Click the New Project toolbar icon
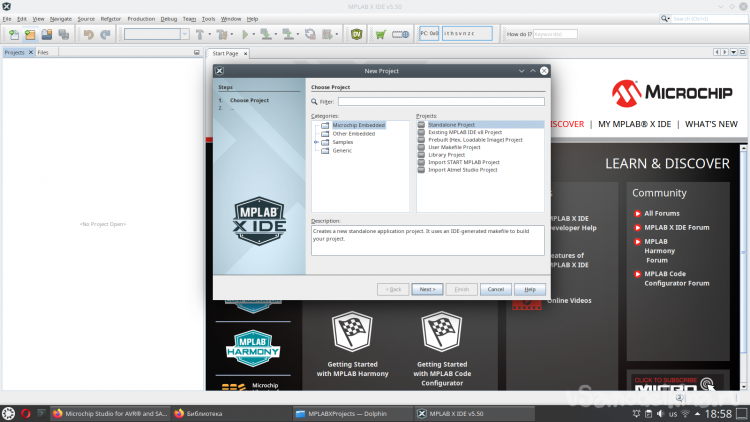750x422 pixels. pos(28,34)
